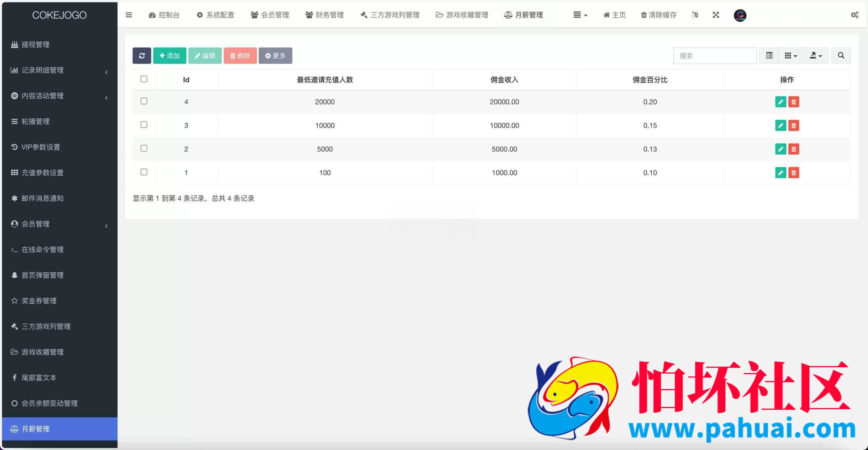The width and height of the screenshot is (868, 450).
Task: Click the green 添加 add button
Action: coord(170,56)
